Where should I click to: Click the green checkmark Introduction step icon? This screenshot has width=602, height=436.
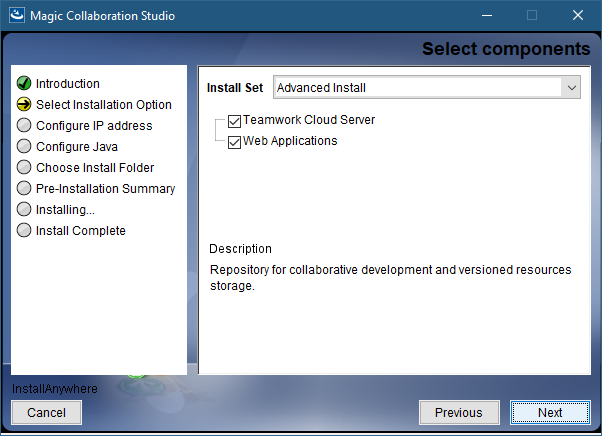point(24,84)
